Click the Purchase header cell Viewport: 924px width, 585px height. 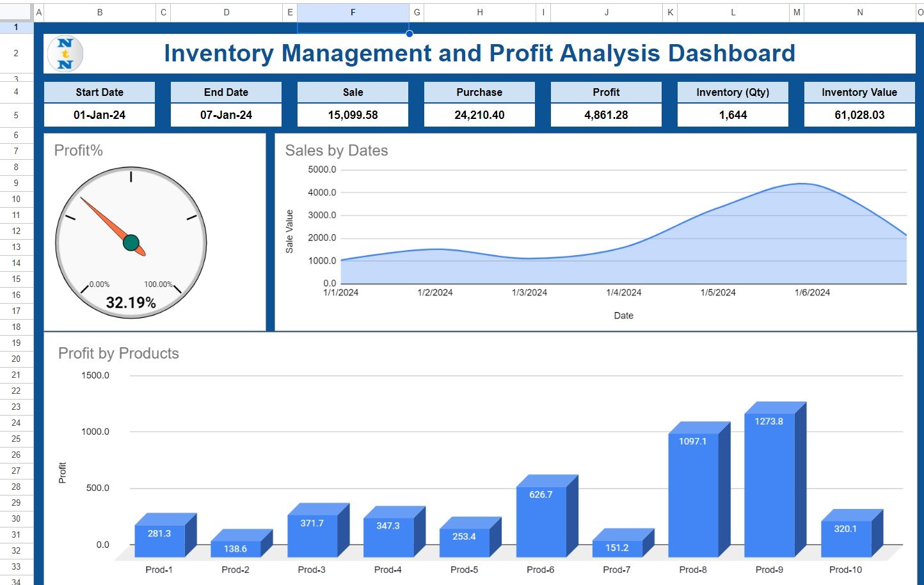click(x=479, y=92)
